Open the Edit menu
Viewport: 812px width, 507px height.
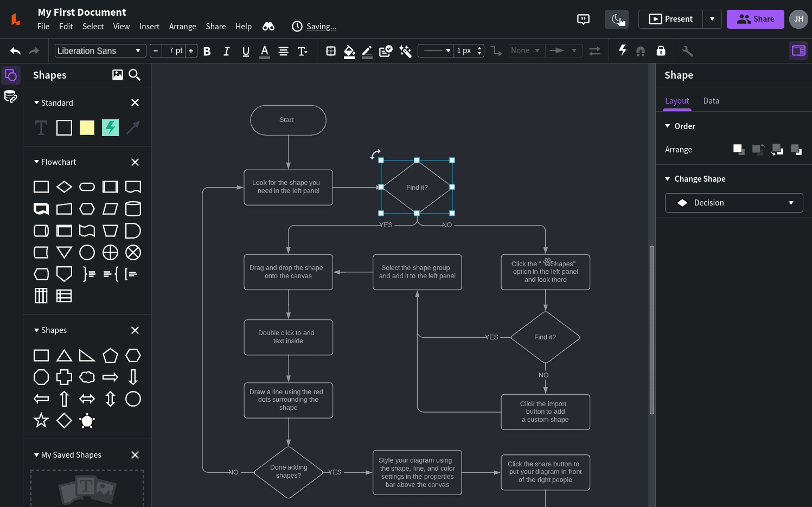click(x=66, y=27)
